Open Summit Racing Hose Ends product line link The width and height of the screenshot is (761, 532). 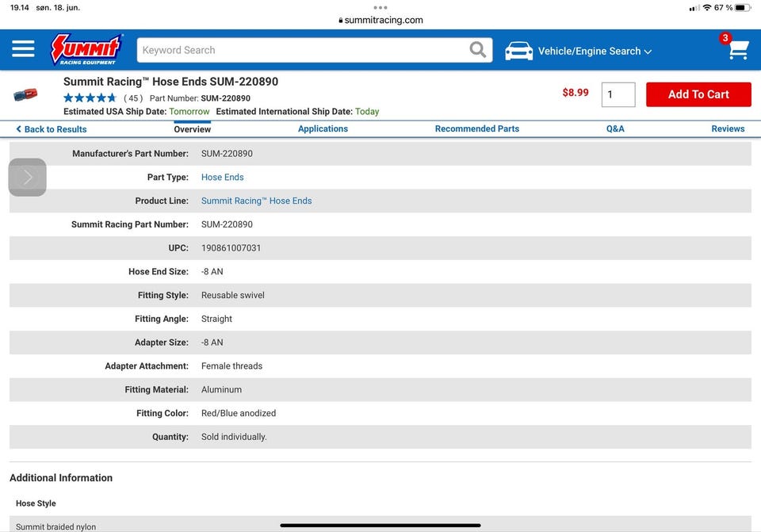256,201
